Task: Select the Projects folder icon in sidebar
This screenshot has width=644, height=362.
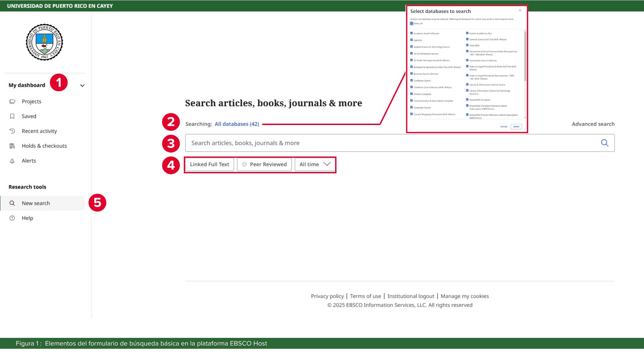Action: point(12,101)
